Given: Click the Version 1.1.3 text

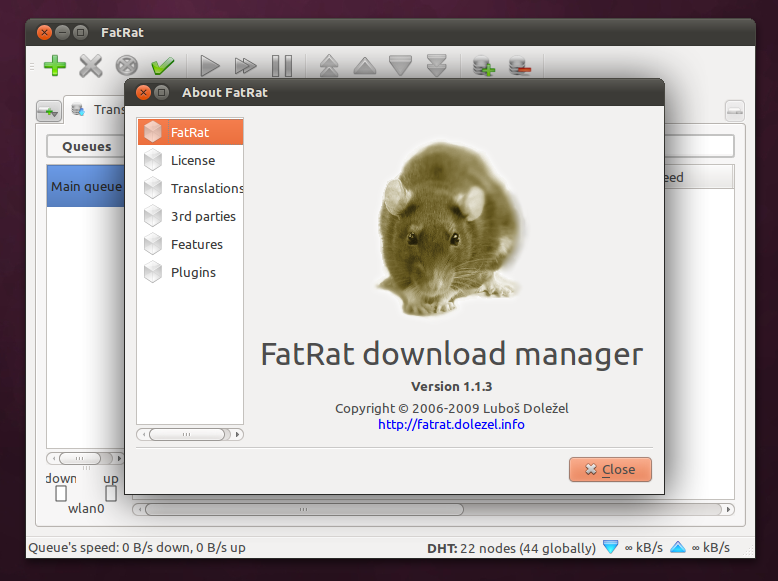Looking at the screenshot, I should [x=452, y=387].
